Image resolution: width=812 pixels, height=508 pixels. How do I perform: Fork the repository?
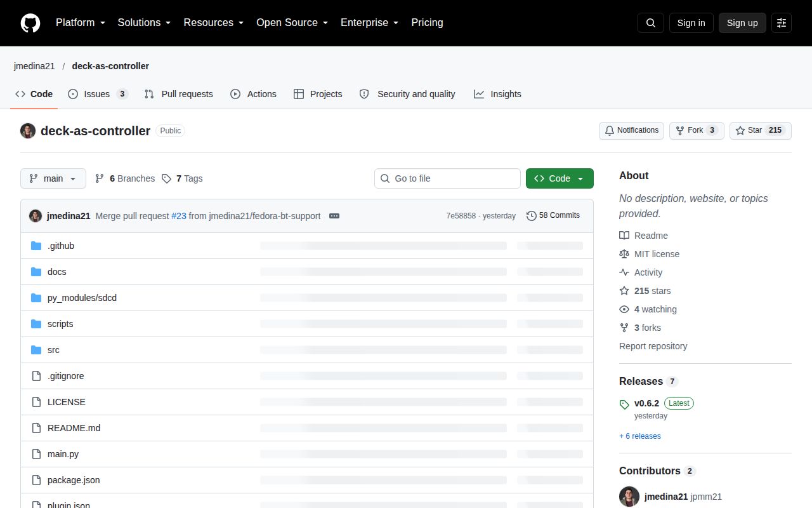697,131
